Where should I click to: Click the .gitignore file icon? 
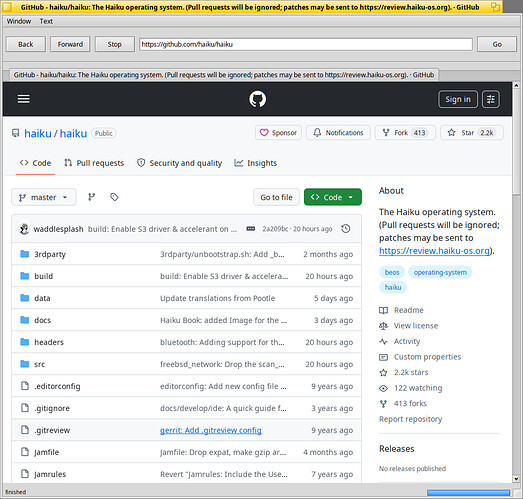point(25,408)
